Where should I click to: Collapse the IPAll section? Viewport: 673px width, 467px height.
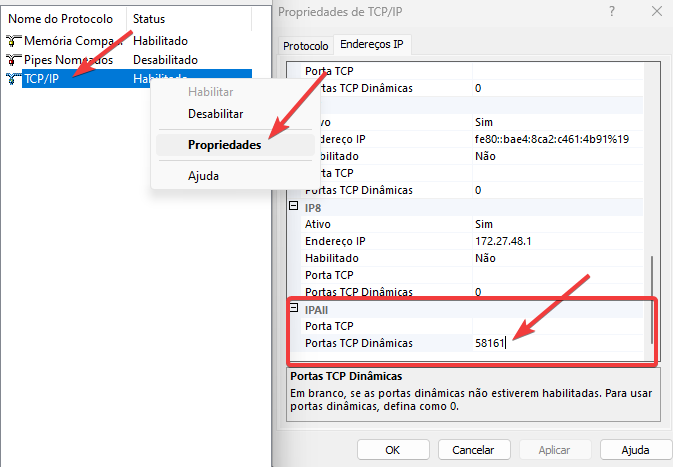(294, 308)
